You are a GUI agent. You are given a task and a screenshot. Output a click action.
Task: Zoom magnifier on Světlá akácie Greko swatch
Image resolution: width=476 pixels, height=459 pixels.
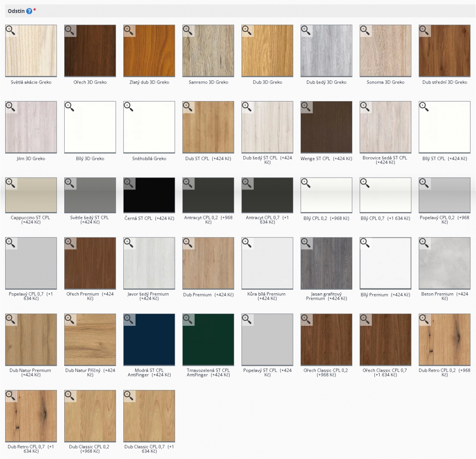(11, 31)
